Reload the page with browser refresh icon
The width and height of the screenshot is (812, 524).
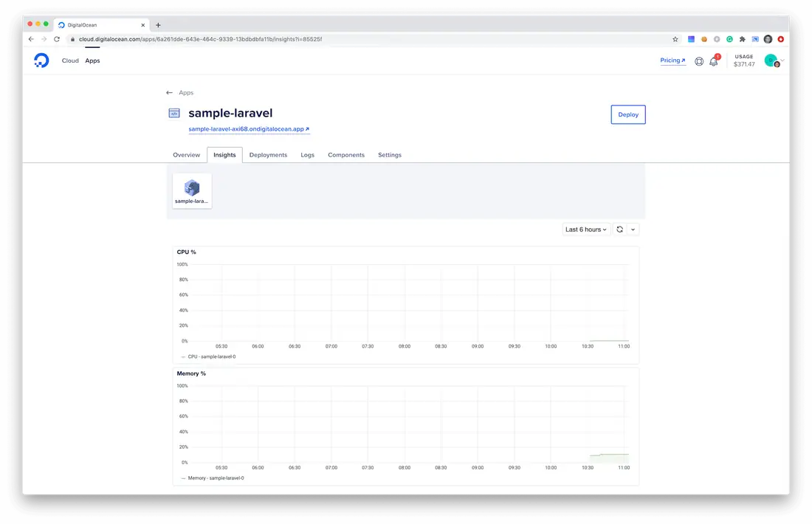point(57,39)
